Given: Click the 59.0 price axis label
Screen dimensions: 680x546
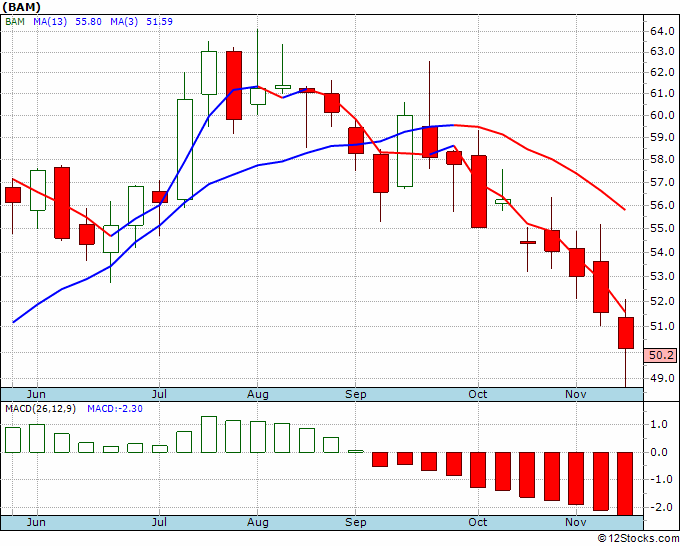Looking at the screenshot, I should pyautogui.click(x=662, y=137).
